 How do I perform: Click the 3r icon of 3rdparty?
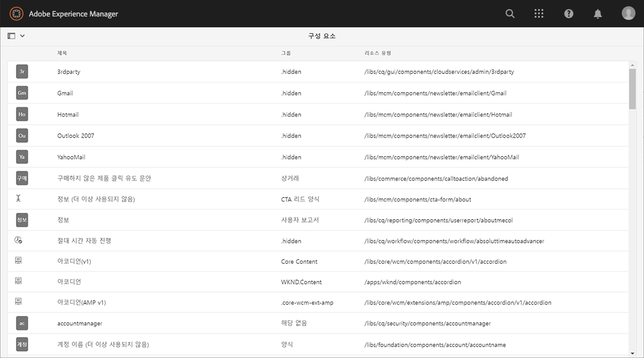[22, 72]
